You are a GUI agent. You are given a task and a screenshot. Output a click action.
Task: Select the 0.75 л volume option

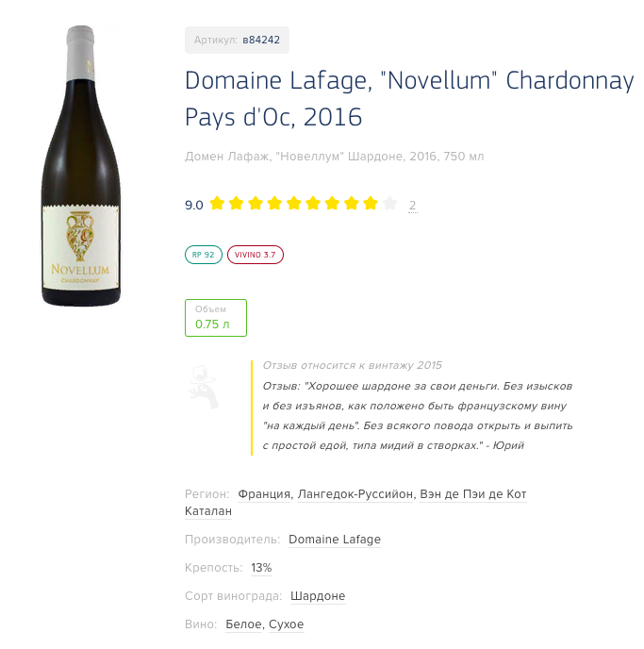[x=216, y=318]
